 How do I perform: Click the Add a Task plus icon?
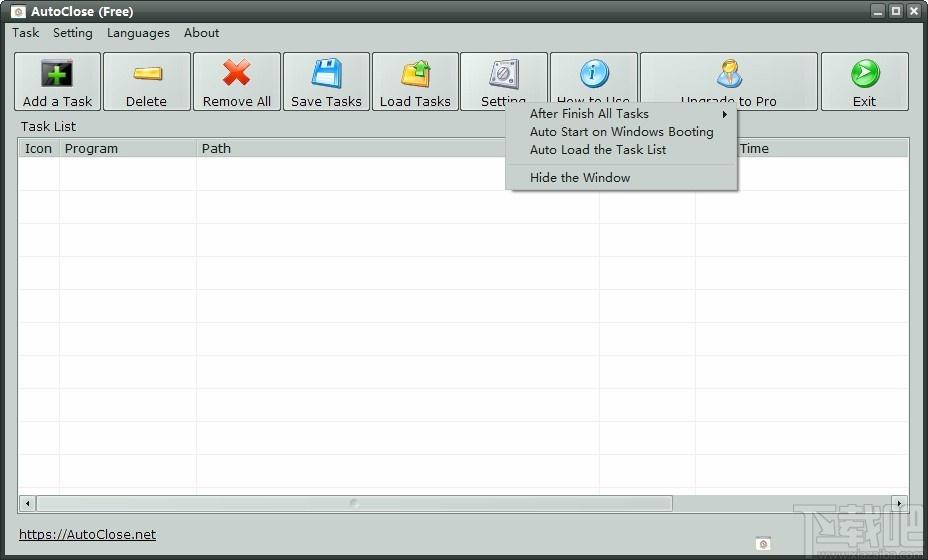click(x=57, y=74)
